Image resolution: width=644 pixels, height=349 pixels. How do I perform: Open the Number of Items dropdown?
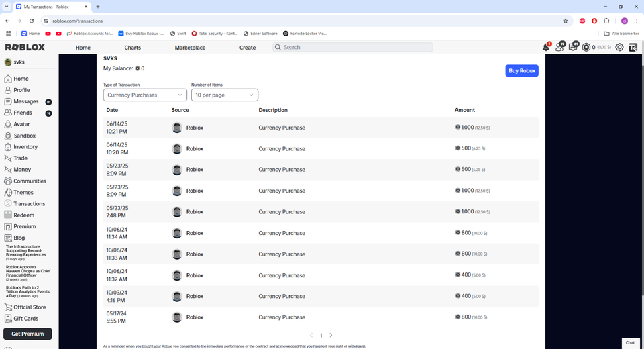coord(224,95)
